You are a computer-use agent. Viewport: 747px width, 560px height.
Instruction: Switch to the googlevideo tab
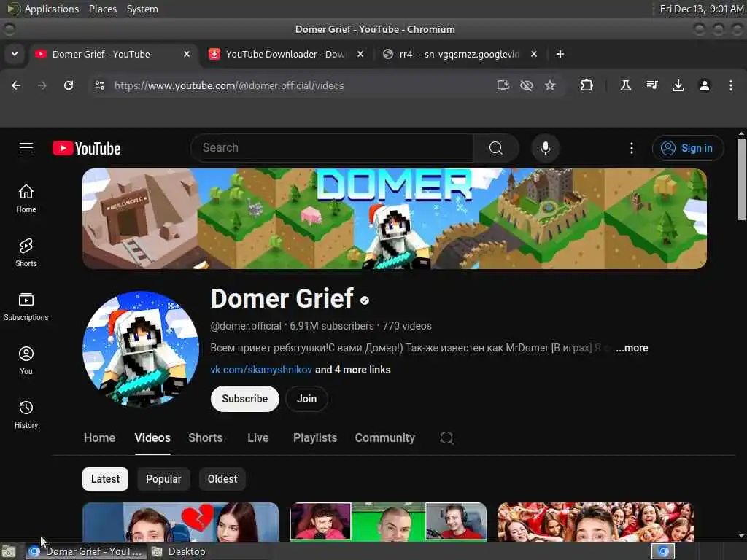(x=460, y=54)
